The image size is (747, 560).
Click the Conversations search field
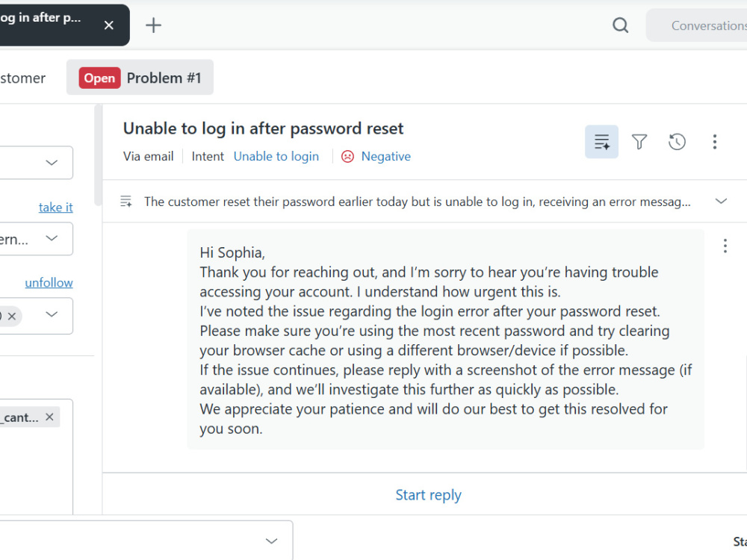(x=696, y=25)
